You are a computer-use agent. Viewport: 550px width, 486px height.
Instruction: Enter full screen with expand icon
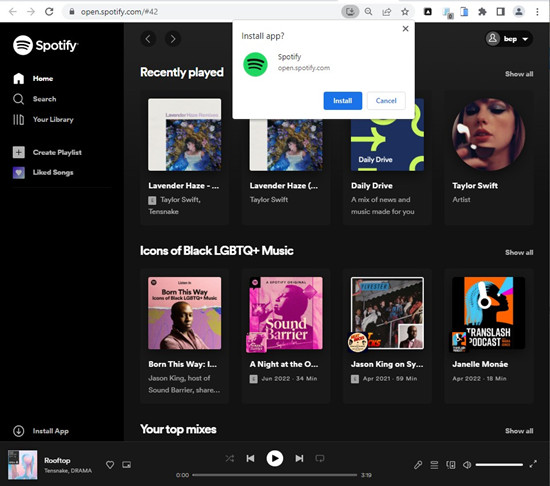(x=533, y=464)
